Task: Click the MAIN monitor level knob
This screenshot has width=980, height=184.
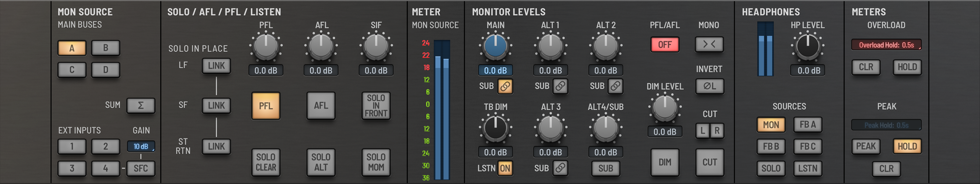Action: coord(495,47)
